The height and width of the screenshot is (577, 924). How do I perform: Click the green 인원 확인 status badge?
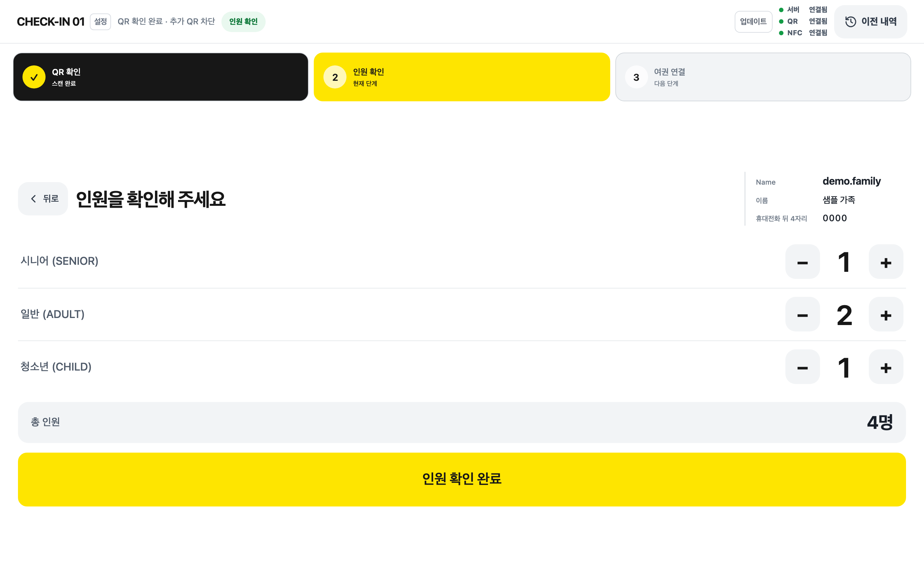[x=243, y=21]
